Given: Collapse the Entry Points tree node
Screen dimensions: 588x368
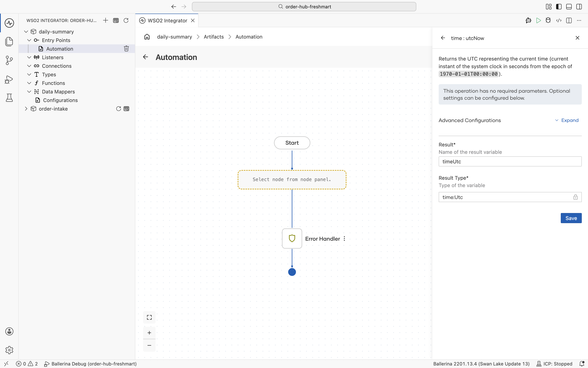Looking at the screenshot, I should (29, 40).
